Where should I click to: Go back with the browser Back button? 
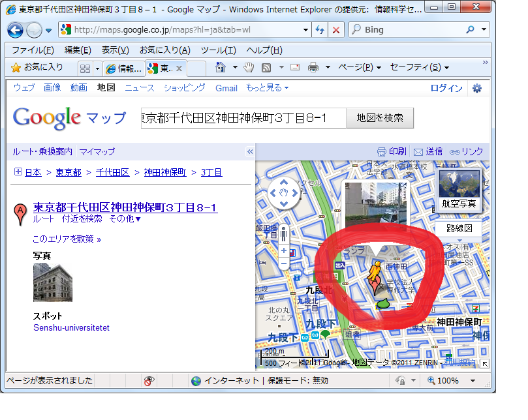15,30
